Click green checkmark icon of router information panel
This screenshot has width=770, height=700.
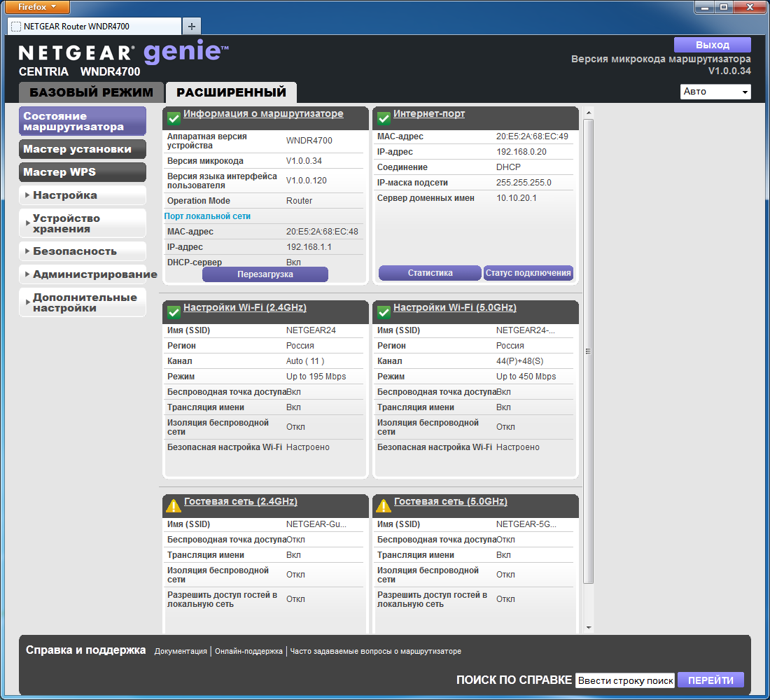pos(174,118)
